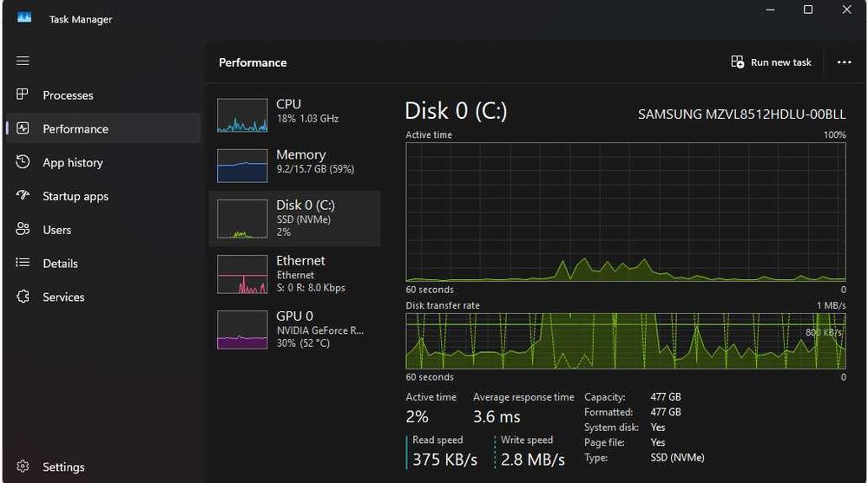
Task: Click the hamburger navigation menu icon
Action: [x=23, y=61]
